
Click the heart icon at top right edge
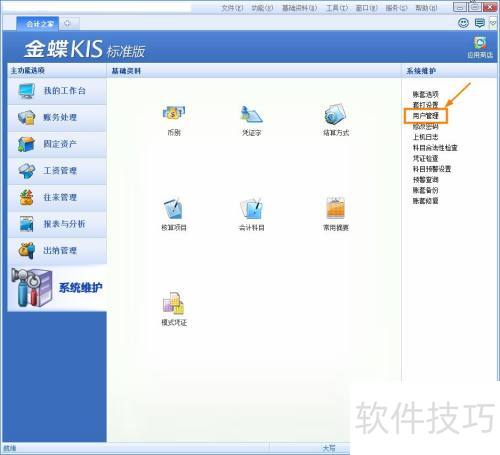[494, 23]
